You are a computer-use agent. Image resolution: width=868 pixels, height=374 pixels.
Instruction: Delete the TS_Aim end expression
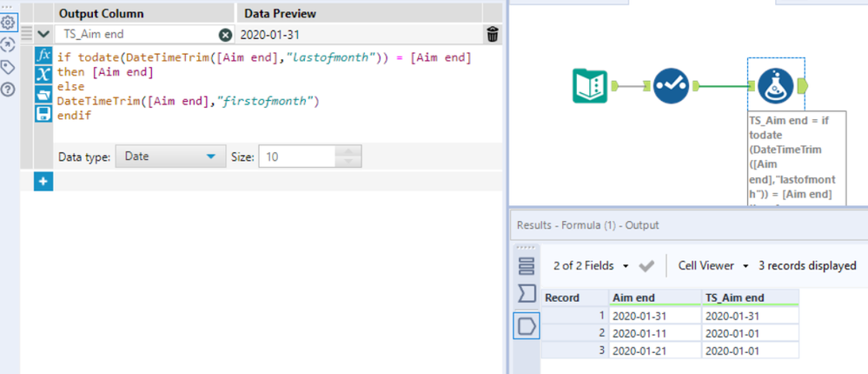[492, 34]
